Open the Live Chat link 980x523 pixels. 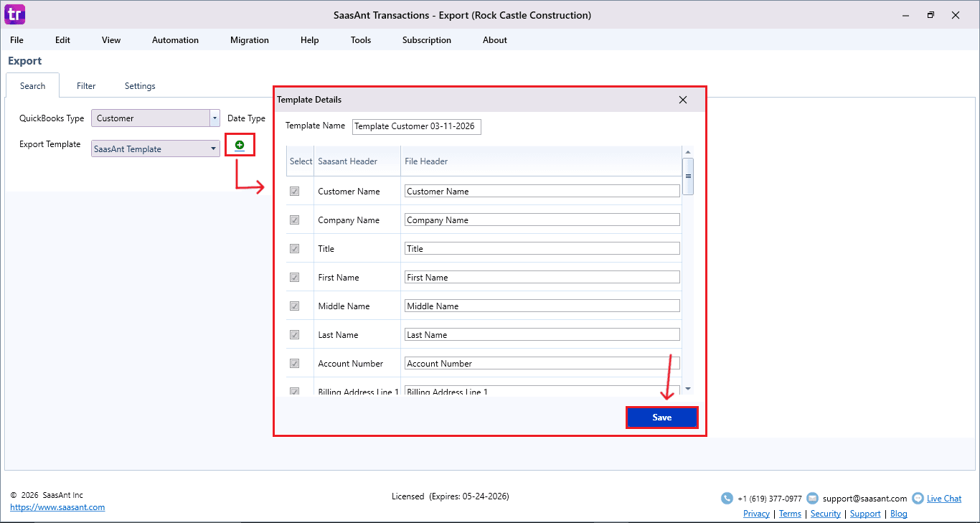944,499
